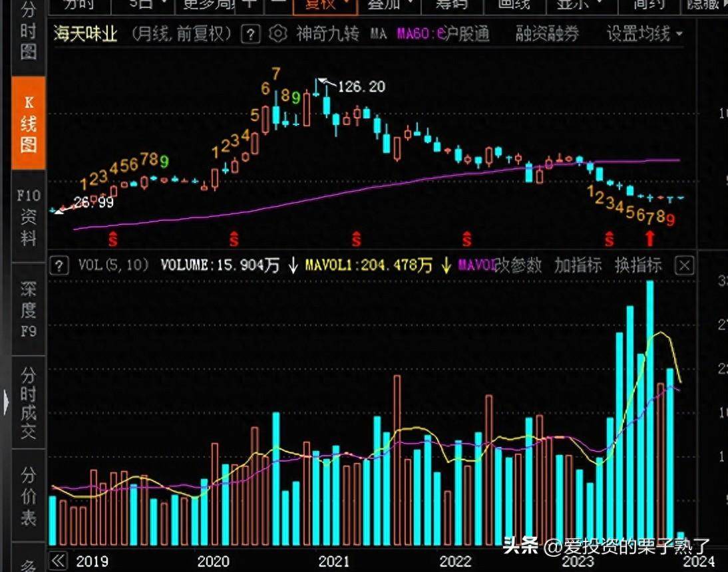Image resolution: width=728 pixels, height=572 pixels.
Task: Click the red S marker below 2019 candles
Action: (113, 239)
